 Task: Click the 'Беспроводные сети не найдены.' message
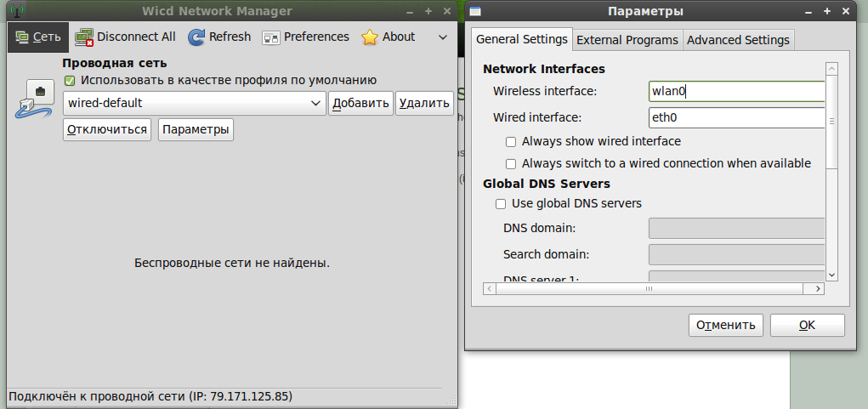(232, 263)
